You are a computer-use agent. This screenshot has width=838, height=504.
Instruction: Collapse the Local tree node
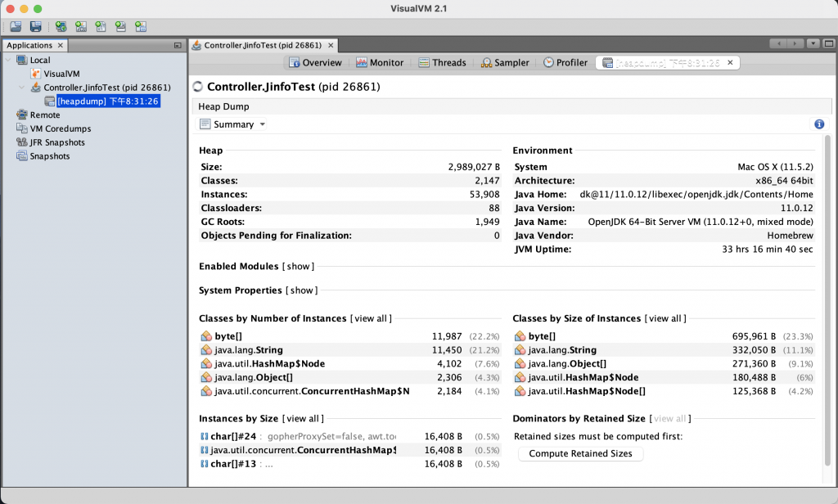[8, 60]
